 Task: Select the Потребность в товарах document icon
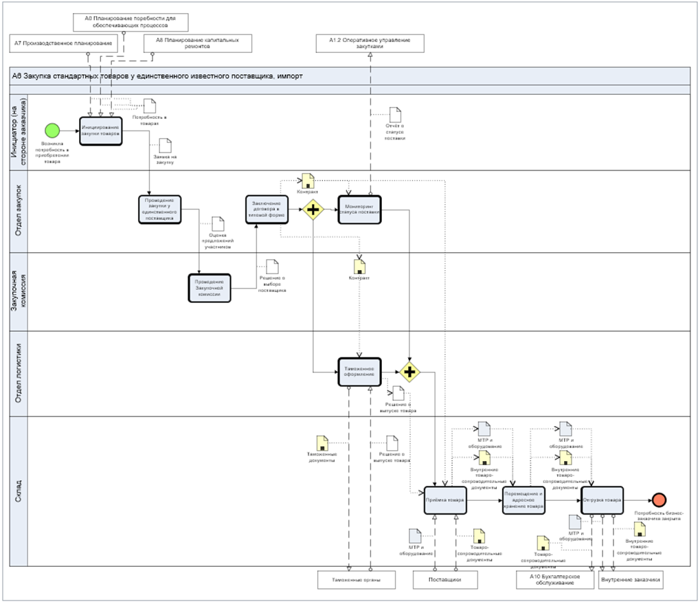coord(150,106)
